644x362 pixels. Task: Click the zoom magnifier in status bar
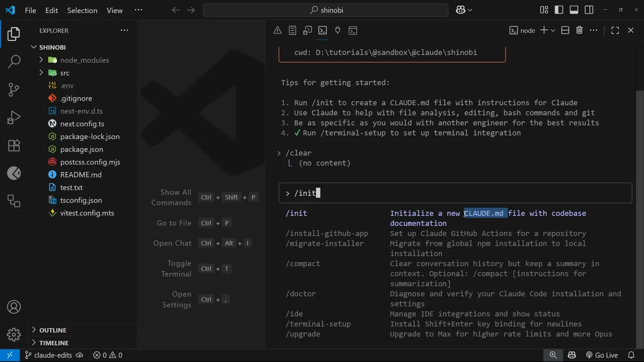(553, 355)
